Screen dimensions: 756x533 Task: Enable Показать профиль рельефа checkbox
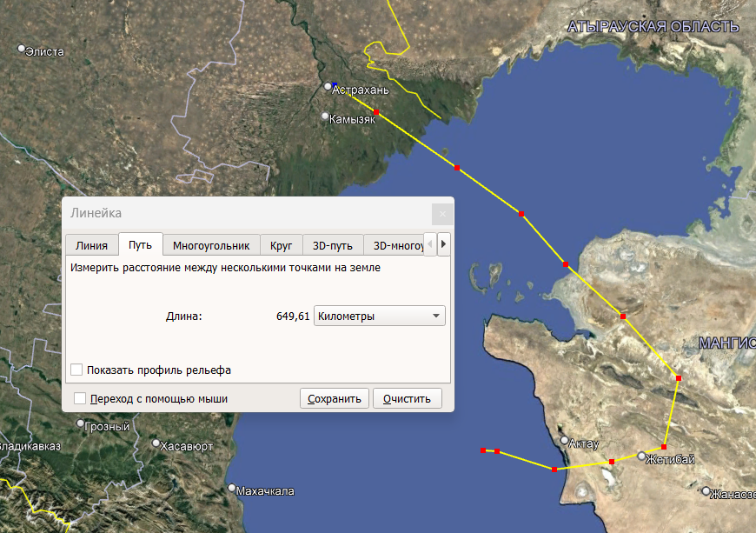pos(76,370)
